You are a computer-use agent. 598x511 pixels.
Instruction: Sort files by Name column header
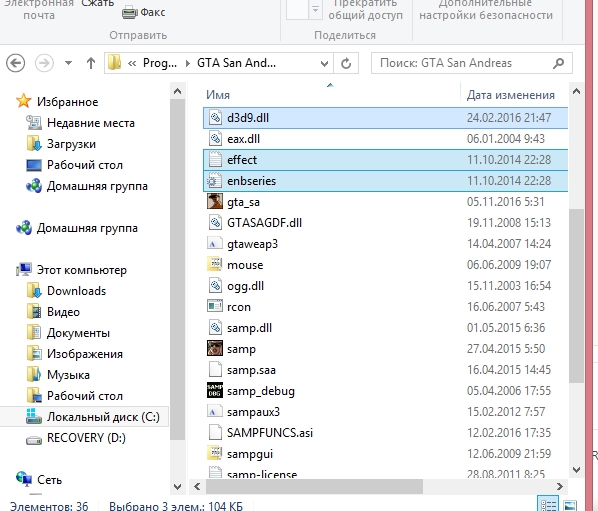(x=218, y=95)
